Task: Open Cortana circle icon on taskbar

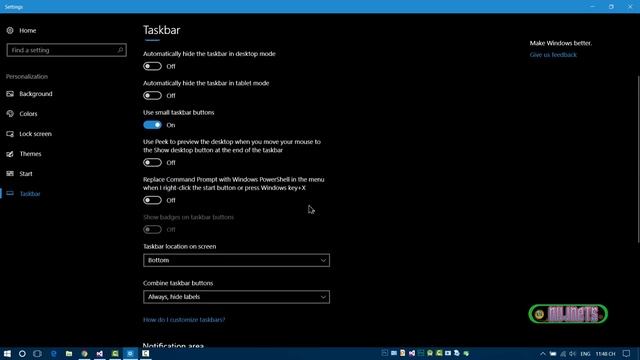Action: pyautogui.click(x=22, y=353)
